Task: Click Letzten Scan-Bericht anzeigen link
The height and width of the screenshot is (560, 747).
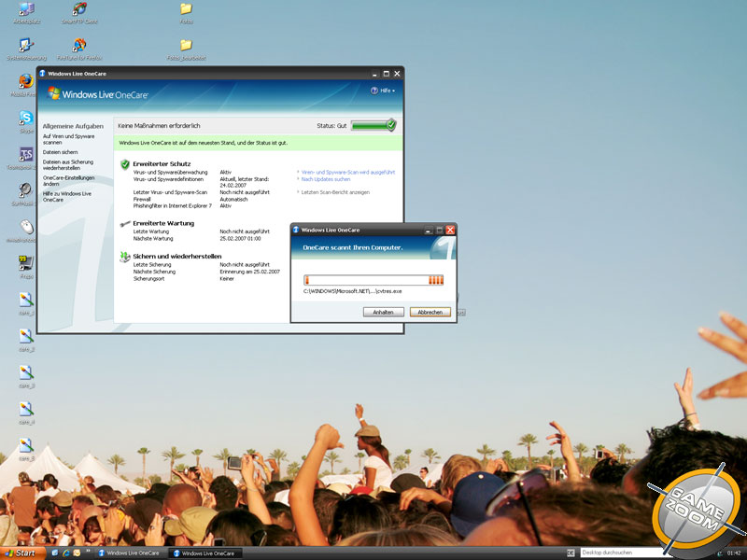Action: tap(335, 192)
